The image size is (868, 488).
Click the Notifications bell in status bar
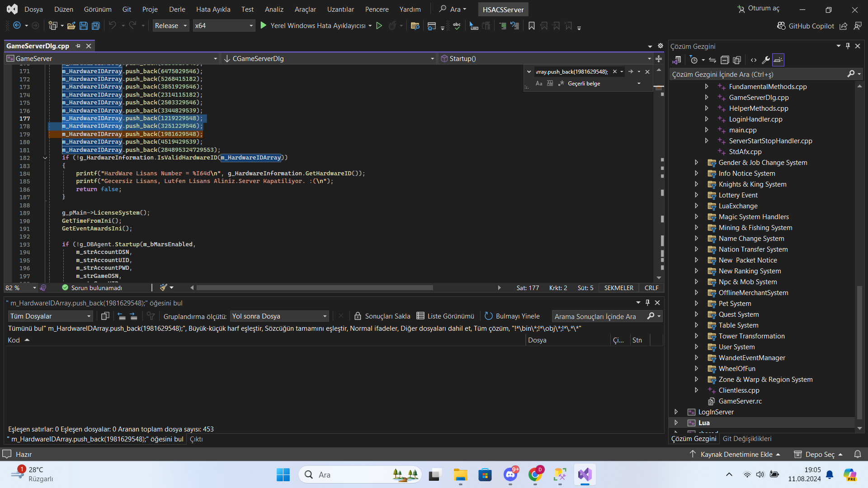tap(858, 454)
